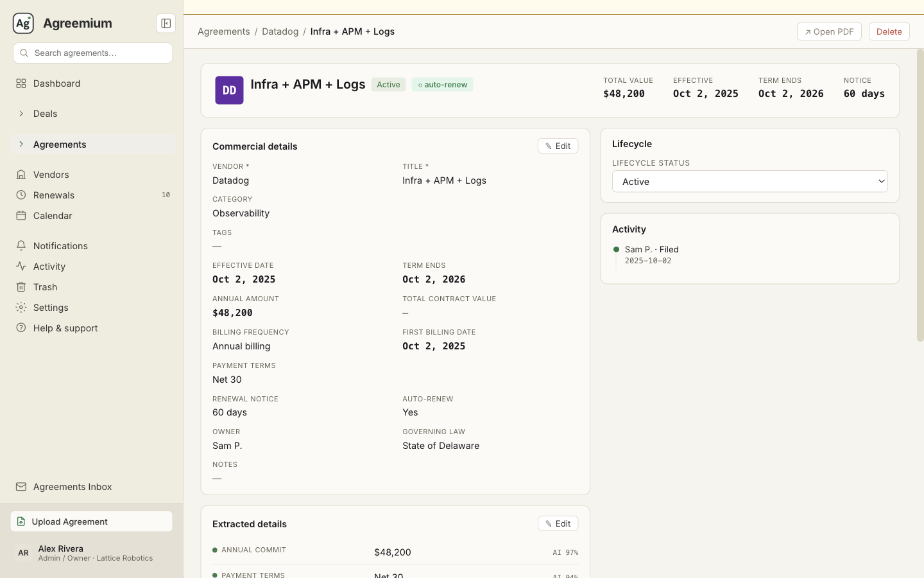Open the Trash page
This screenshot has width=924, height=578.
pos(93,287)
